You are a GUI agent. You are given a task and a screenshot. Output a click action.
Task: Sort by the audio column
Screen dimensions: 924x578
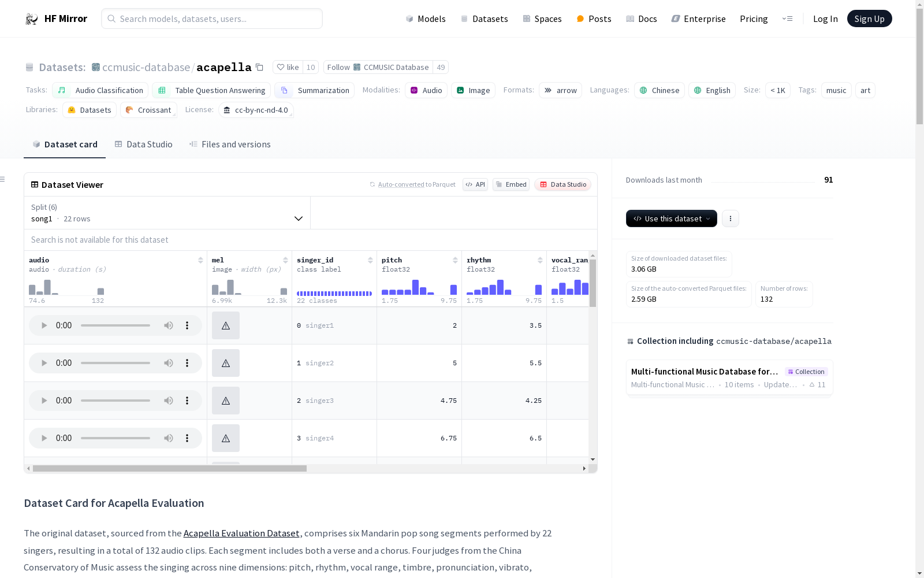pyautogui.click(x=200, y=260)
